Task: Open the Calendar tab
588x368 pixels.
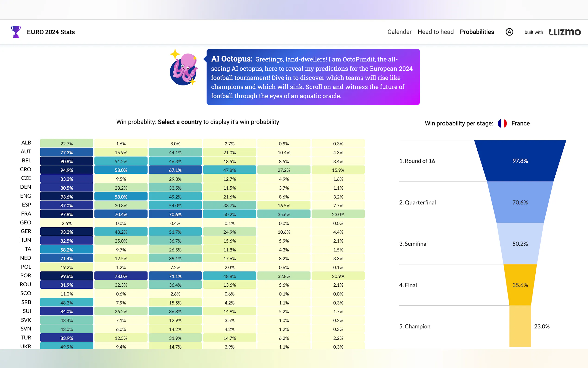Action: (399, 32)
